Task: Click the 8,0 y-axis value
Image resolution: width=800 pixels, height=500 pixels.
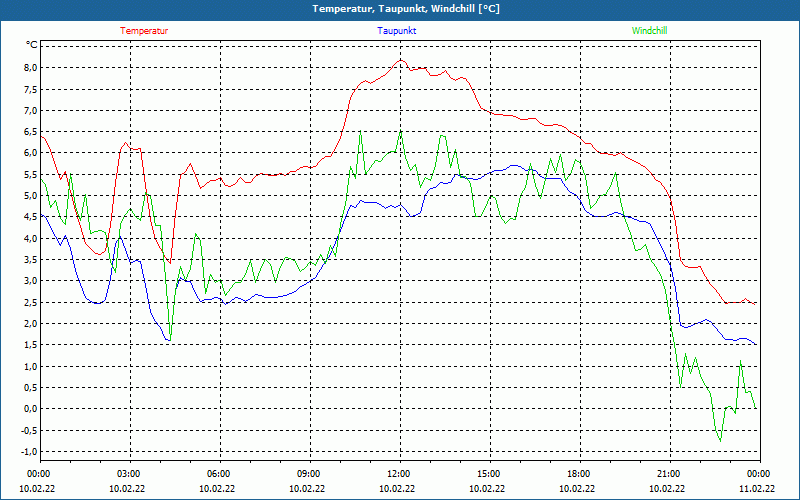Action: pos(31,68)
